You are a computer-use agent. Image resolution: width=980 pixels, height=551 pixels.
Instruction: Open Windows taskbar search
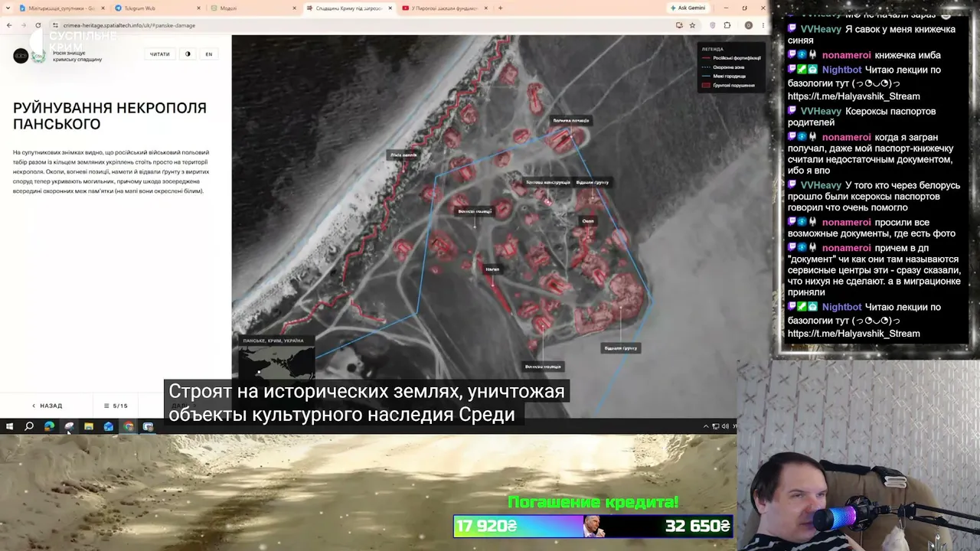(29, 426)
